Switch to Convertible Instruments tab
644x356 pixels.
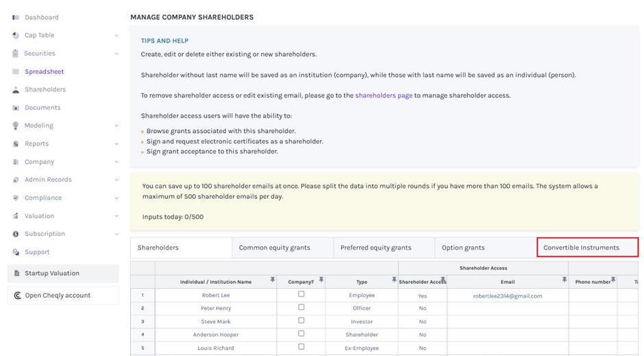(x=587, y=248)
